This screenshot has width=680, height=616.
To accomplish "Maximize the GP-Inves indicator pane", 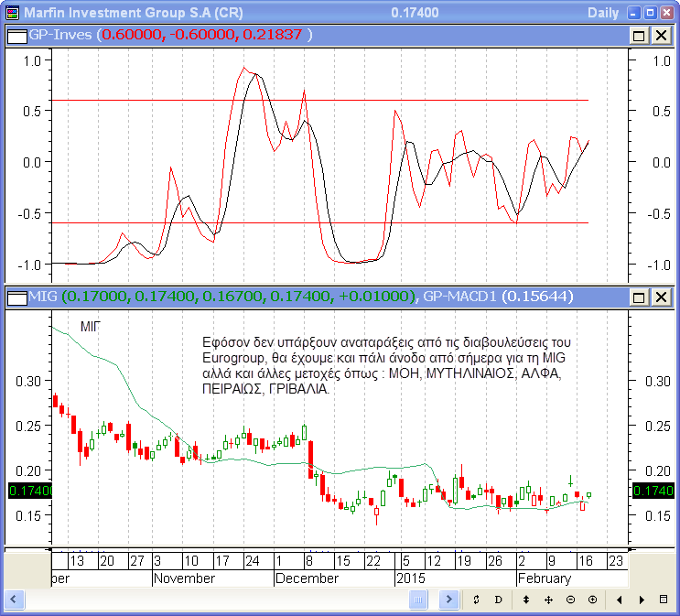I will [639, 36].
